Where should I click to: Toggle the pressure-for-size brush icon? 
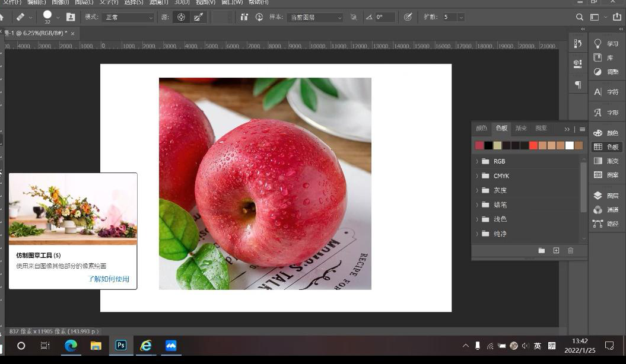[x=407, y=17]
